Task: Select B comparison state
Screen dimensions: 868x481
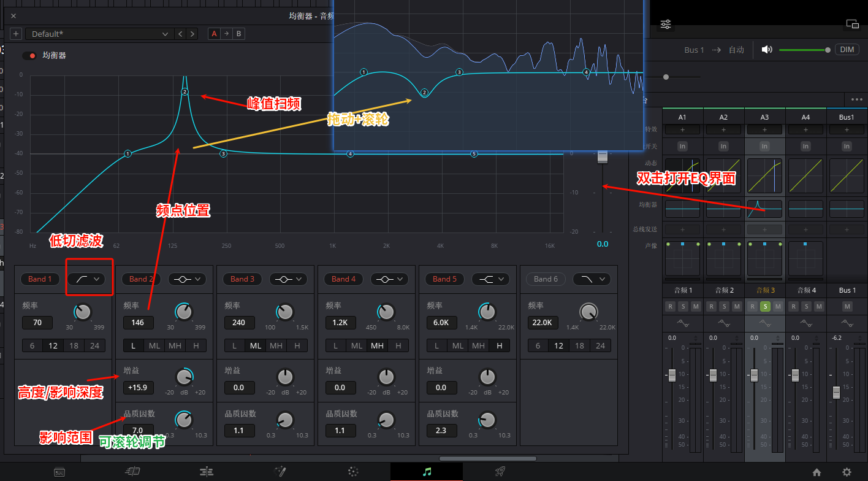Action: coord(238,34)
